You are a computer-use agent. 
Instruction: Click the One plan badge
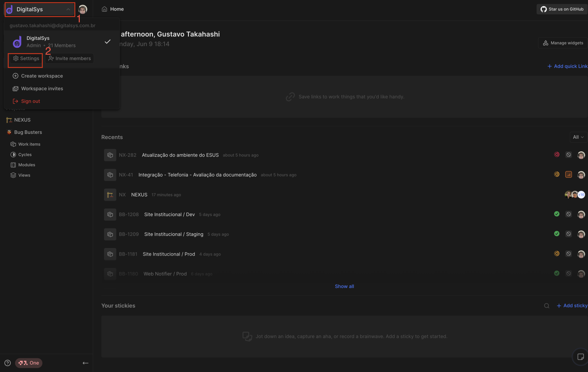click(29, 363)
